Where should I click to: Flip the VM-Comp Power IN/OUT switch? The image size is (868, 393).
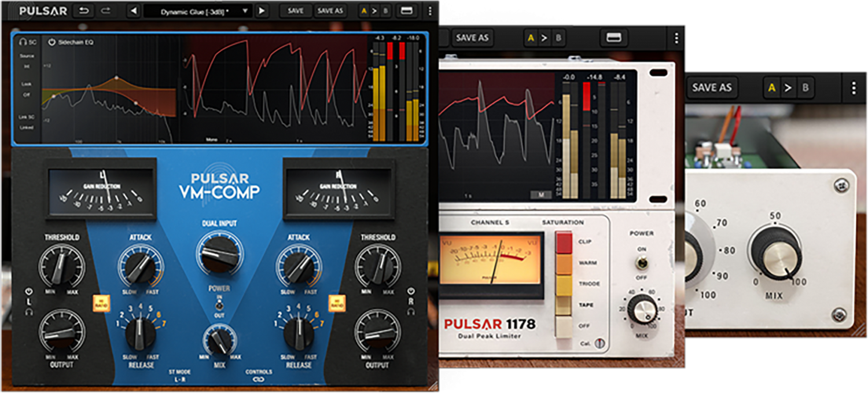[x=219, y=306]
